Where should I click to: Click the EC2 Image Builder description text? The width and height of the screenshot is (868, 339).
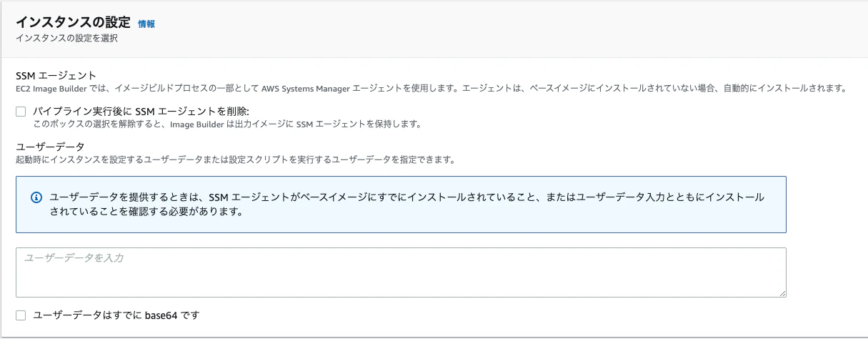point(431,88)
